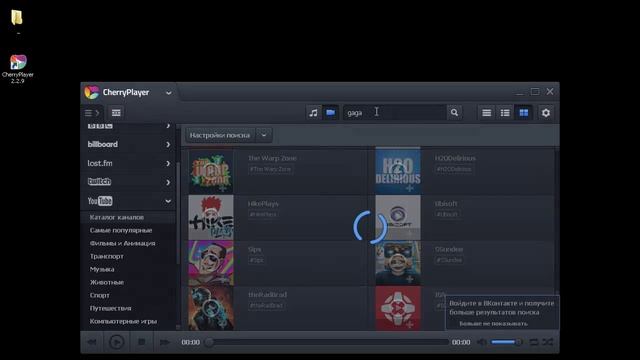Open the Sips channel thumbnail
The height and width of the screenshot is (360, 640).
click(211, 263)
